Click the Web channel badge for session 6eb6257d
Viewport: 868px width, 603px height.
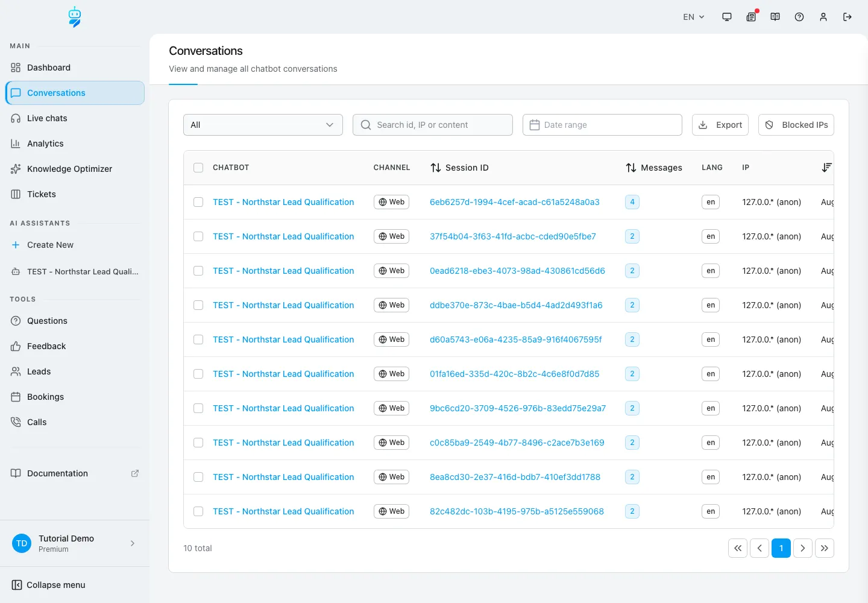click(391, 202)
